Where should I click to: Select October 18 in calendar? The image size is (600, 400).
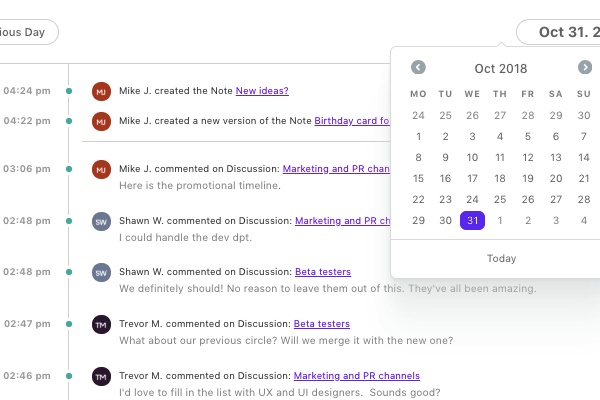[x=500, y=178]
